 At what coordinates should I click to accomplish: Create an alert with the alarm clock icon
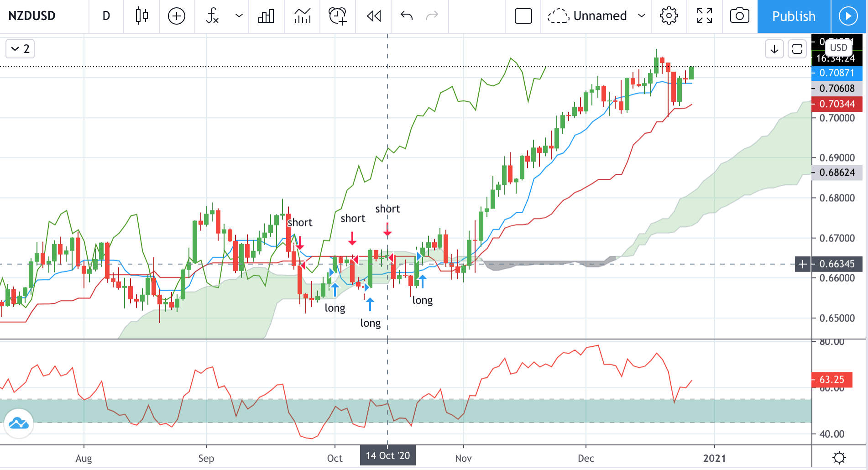338,16
